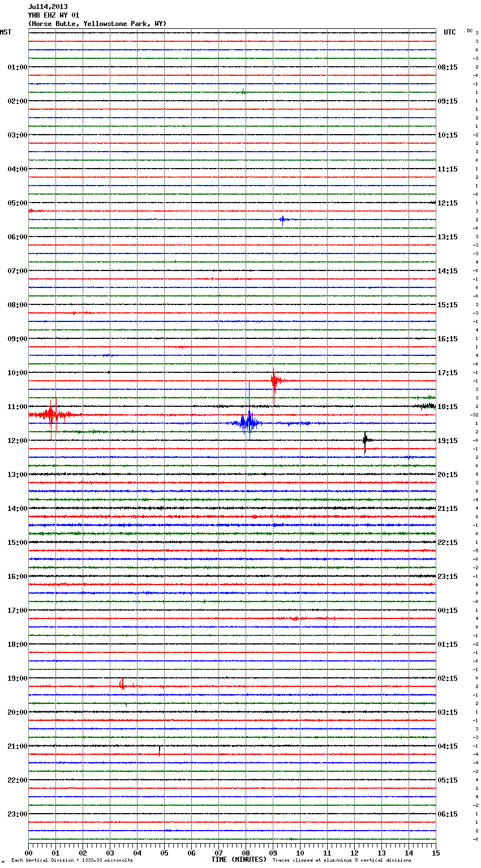Click the date label "Jul14,2013"
481x868 pixels.
pos(48,7)
